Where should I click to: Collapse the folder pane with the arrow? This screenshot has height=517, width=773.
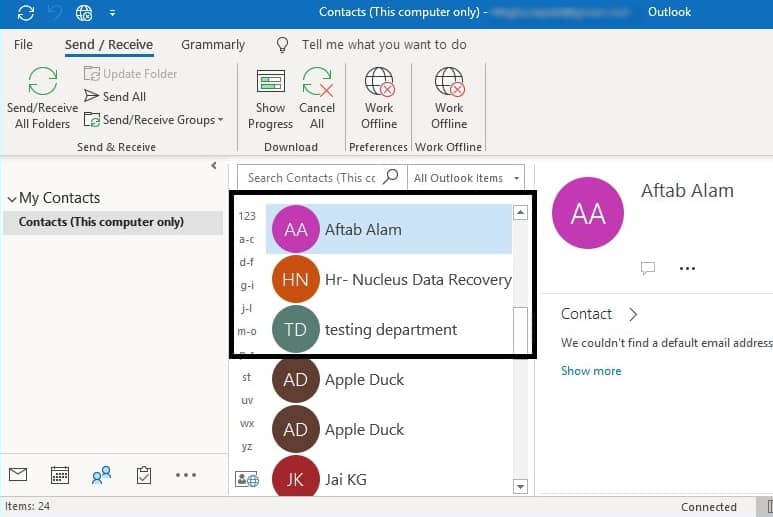pos(214,166)
